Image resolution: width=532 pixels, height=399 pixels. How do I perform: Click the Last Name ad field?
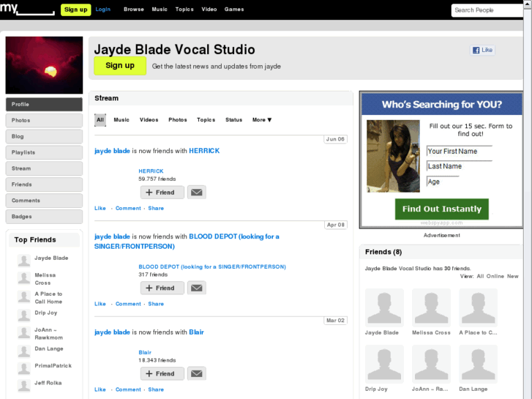tap(460, 166)
